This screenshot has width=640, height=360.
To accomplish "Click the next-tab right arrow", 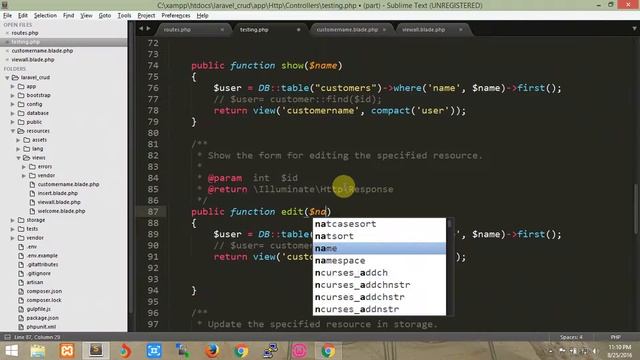I will [148, 29].
